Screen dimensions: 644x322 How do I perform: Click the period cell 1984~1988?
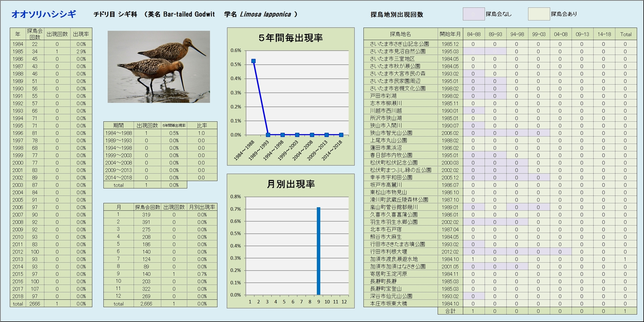118,133
